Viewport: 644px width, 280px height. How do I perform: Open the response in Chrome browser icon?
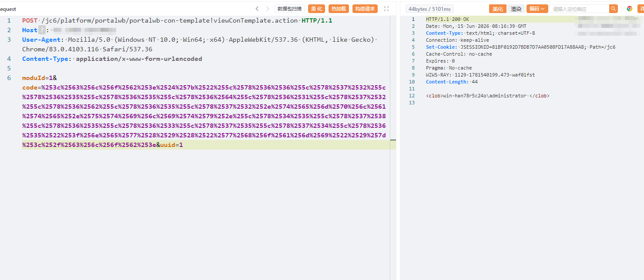coord(630,9)
